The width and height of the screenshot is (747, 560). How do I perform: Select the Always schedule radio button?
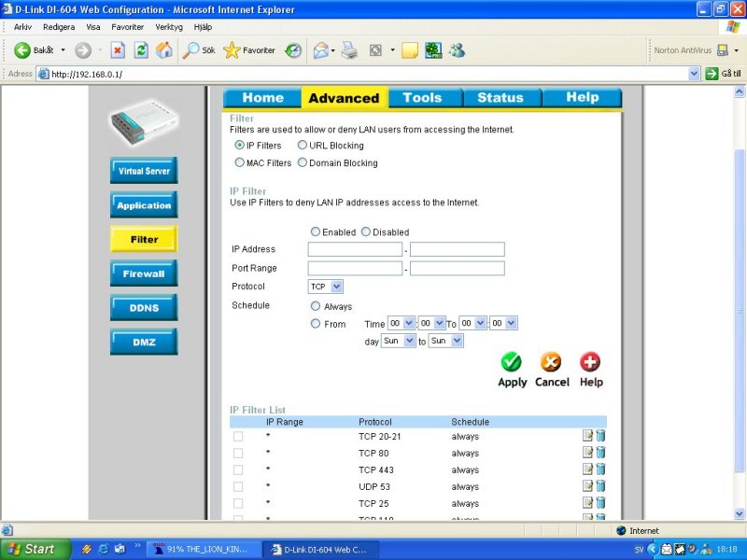coord(315,306)
